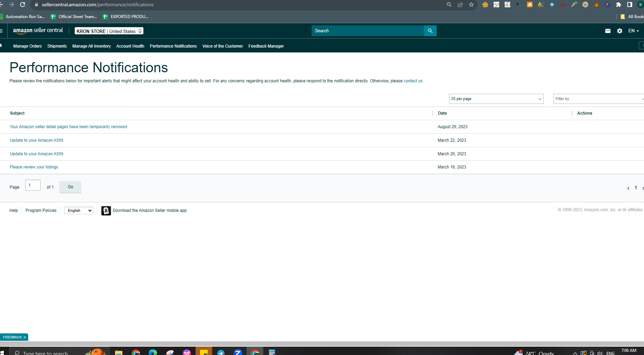Open the microphone extension icon
The image size is (644, 355).
574,5
